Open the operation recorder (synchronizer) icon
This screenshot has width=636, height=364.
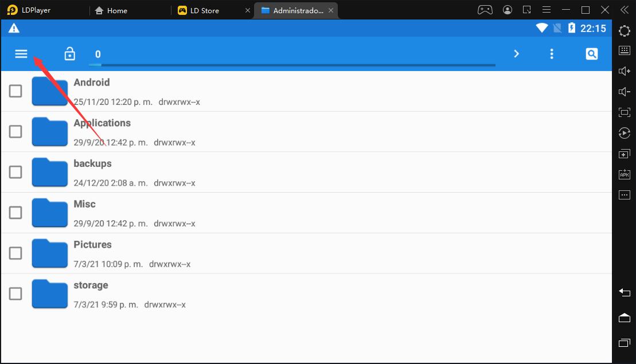[625, 133]
